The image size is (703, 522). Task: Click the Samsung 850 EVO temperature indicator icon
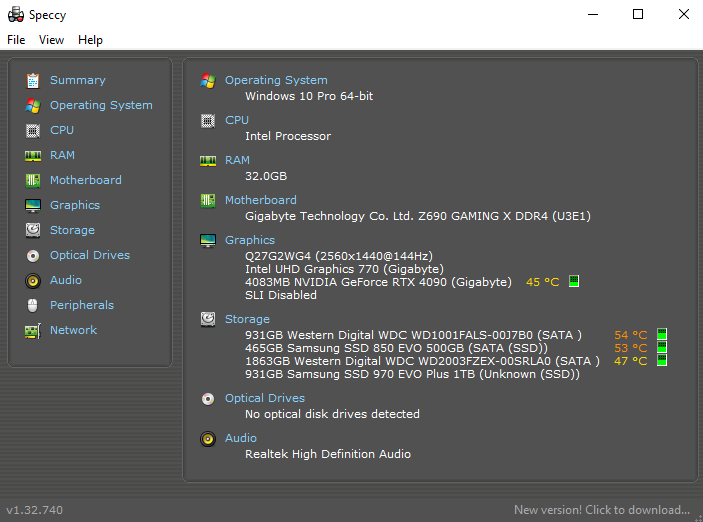click(662, 347)
